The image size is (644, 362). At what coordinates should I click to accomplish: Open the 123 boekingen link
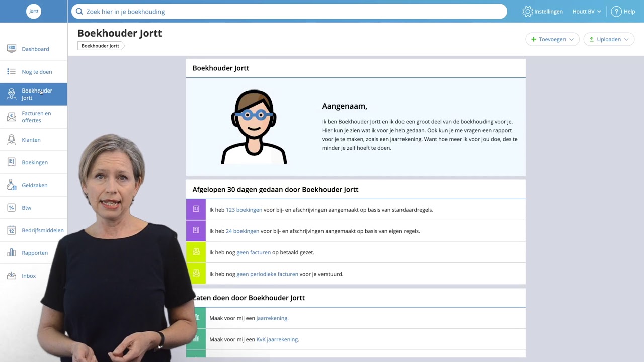(244, 210)
